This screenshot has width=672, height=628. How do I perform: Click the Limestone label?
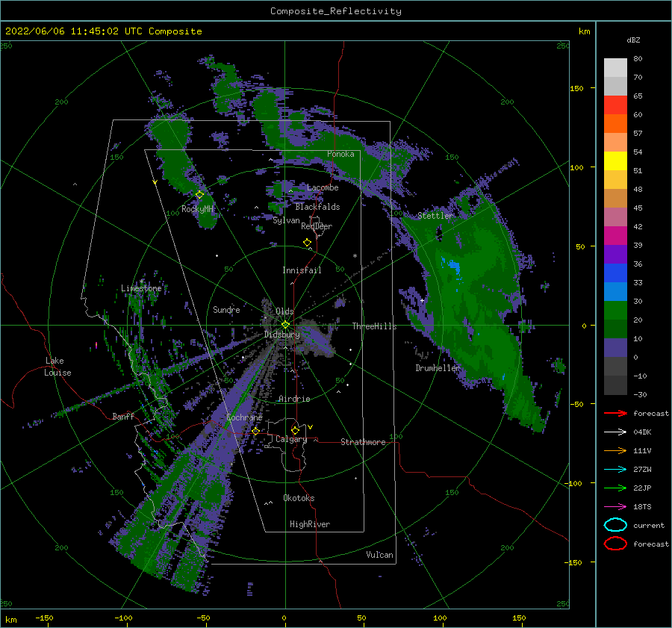coord(141,288)
